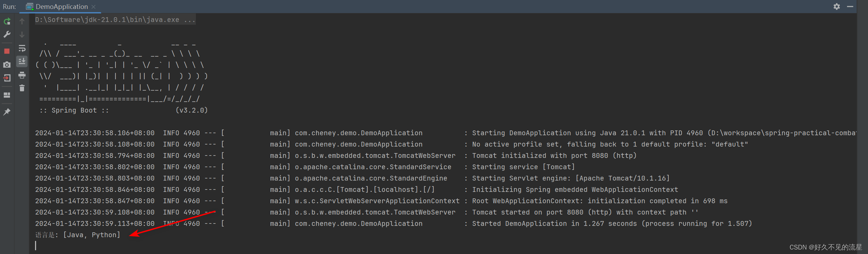This screenshot has height=254, width=868.
Task: Go down the stack trace arrow
Action: pos(22,35)
